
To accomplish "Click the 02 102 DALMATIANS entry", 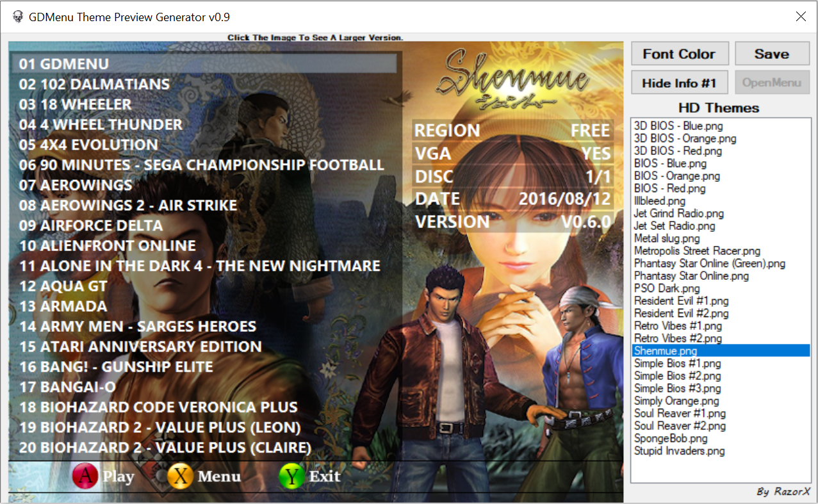I will click(95, 84).
